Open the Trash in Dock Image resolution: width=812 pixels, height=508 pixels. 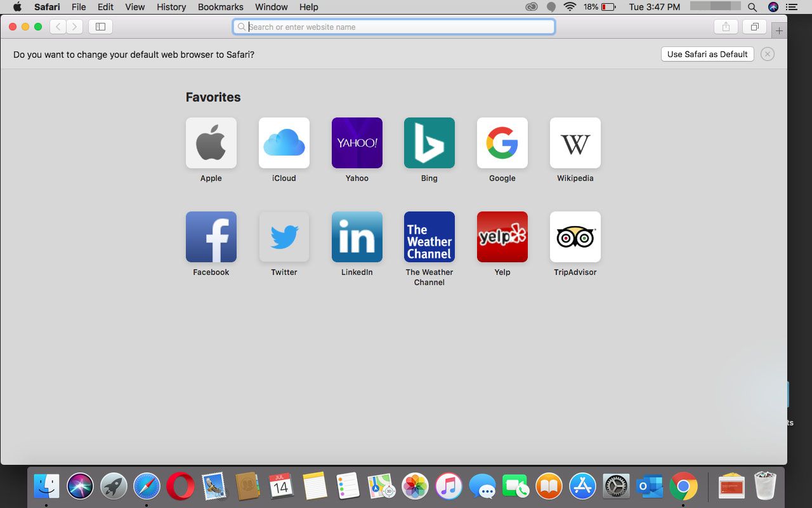click(x=766, y=486)
